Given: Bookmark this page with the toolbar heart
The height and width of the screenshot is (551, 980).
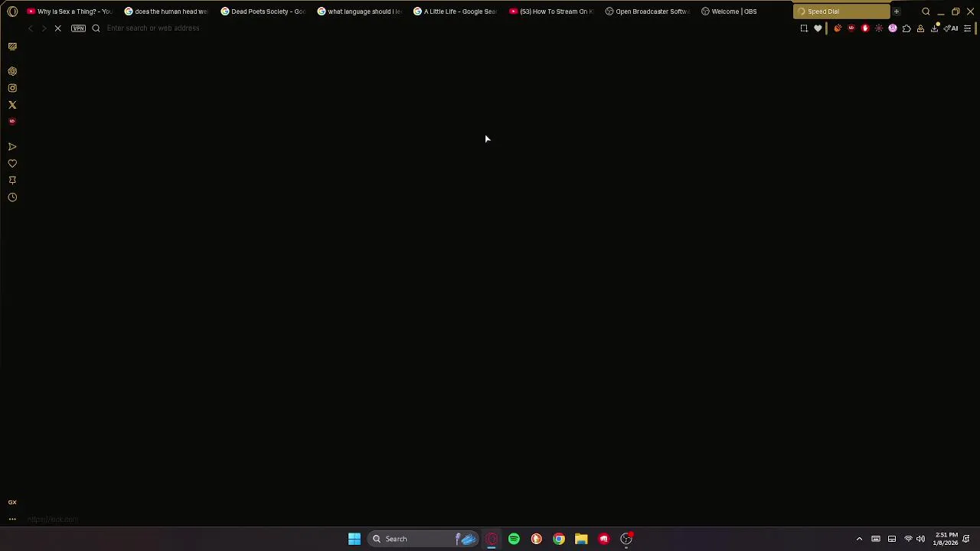Looking at the screenshot, I should (x=818, y=28).
